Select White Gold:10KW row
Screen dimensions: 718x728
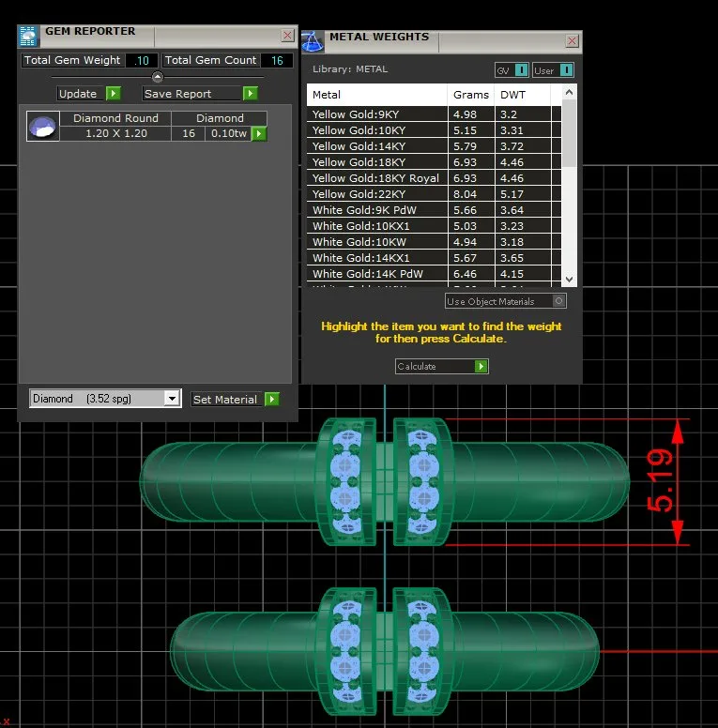tap(434, 242)
